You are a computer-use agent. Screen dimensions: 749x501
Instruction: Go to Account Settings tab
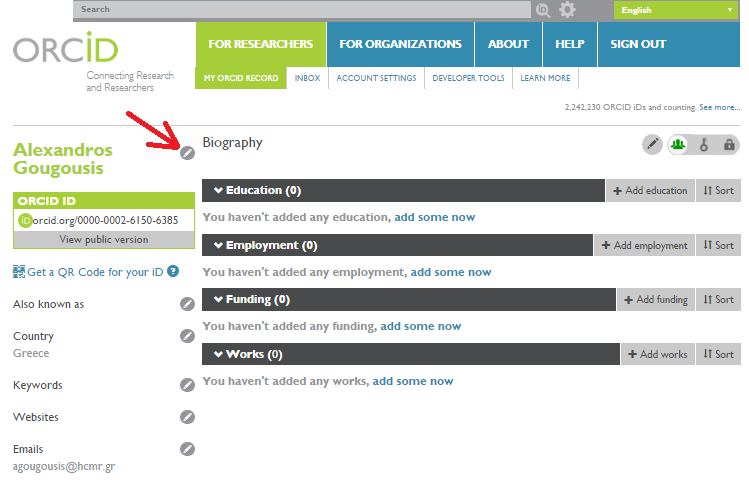(x=376, y=78)
